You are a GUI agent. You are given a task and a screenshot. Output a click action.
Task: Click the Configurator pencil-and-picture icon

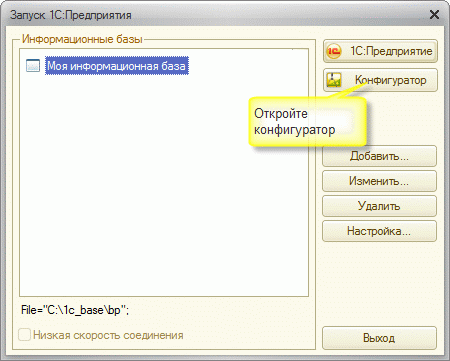[334, 80]
